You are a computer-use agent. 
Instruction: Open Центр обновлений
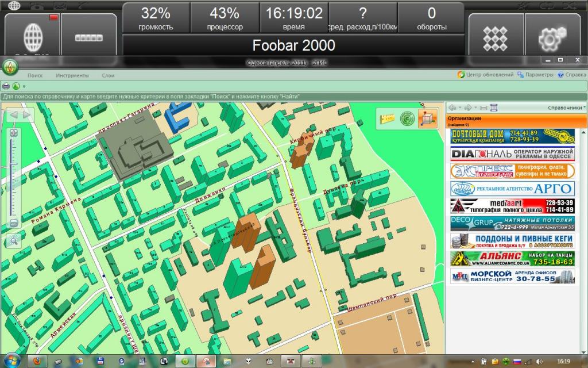click(485, 75)
